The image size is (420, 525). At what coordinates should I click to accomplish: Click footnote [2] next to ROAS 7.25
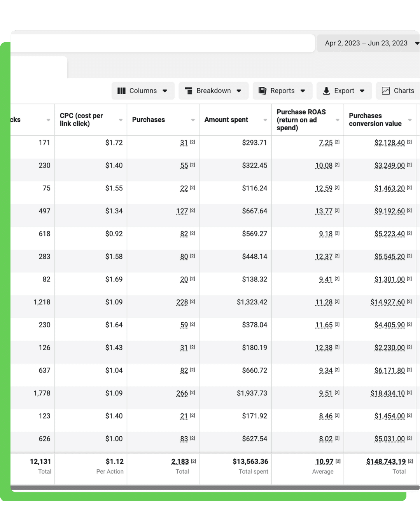pos(337,142)
